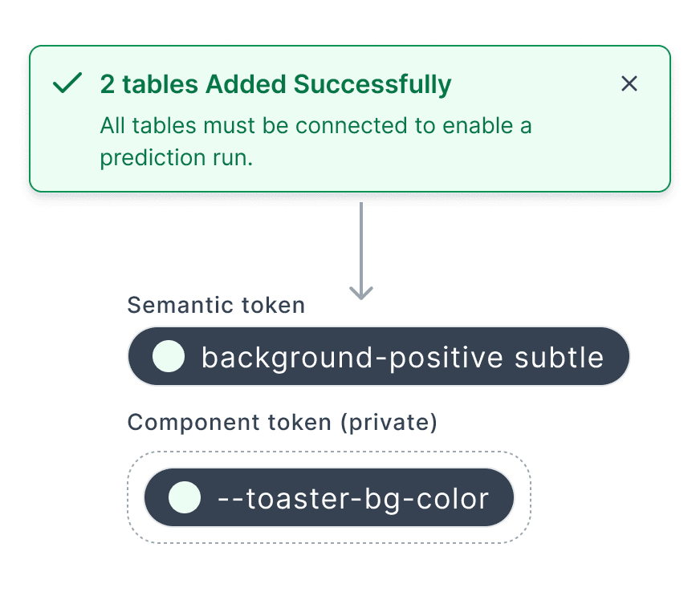Click the green success checkmark icon
700x600 pixels.
[67, 83]
